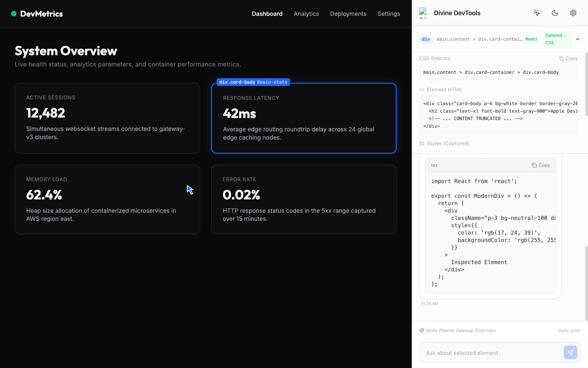Activate the element picker cursor icon
588x368 pixels.
[x=536, y=13]
